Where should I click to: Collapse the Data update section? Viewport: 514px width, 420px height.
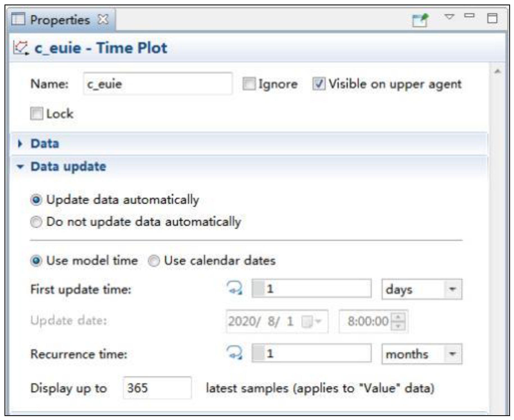20,167
